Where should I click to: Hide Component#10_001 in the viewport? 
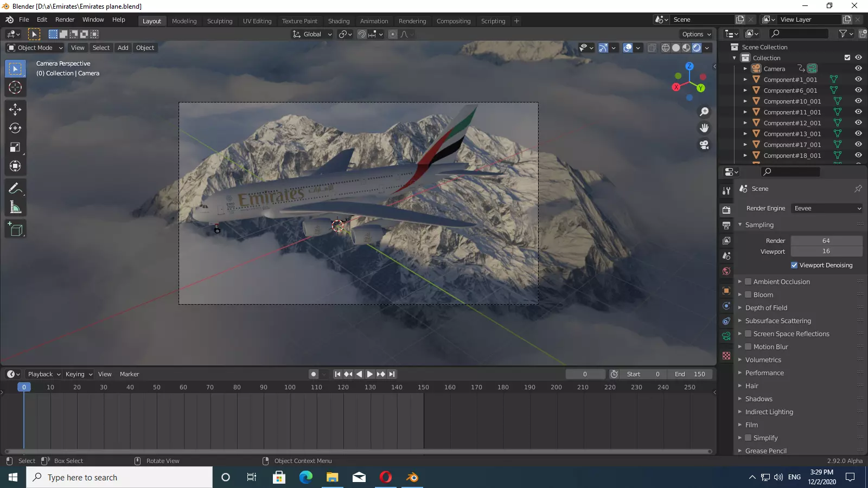(858, 101)
